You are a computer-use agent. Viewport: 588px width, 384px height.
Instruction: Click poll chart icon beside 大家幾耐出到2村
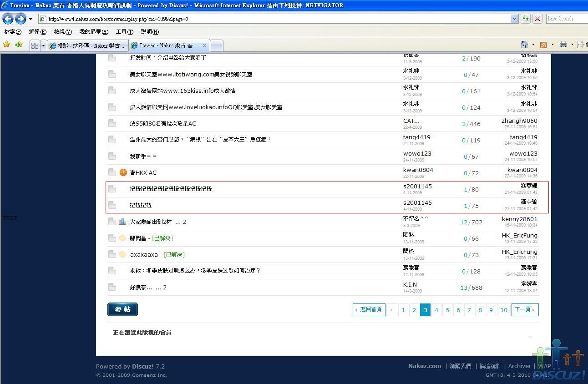(122, 222)
